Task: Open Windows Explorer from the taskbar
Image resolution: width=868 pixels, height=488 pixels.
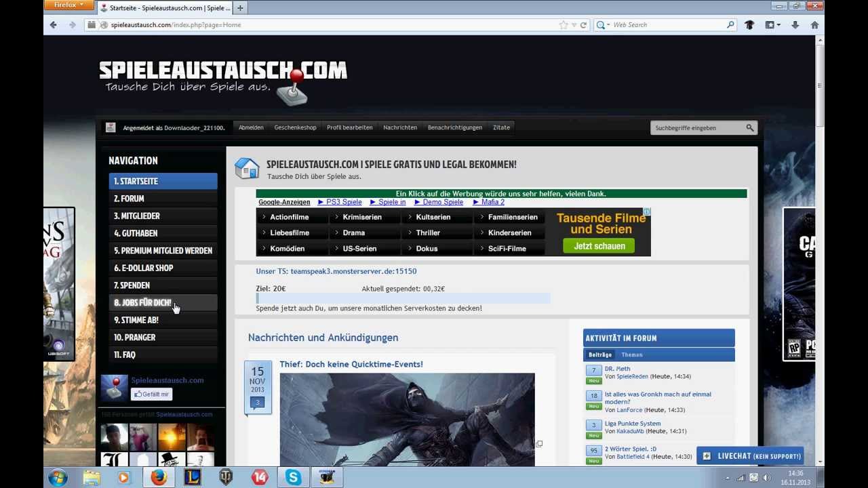Action: 92,478
